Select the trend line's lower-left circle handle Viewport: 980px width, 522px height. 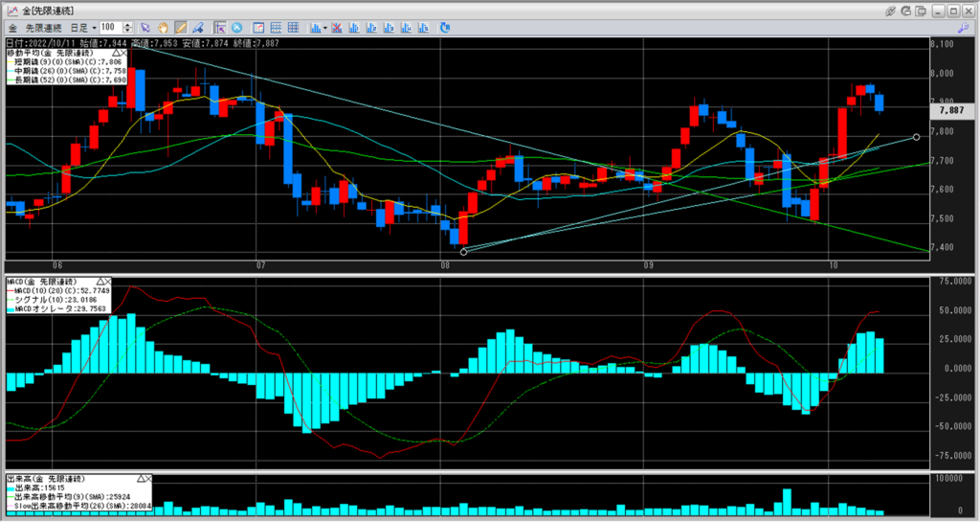coord(464,252)
